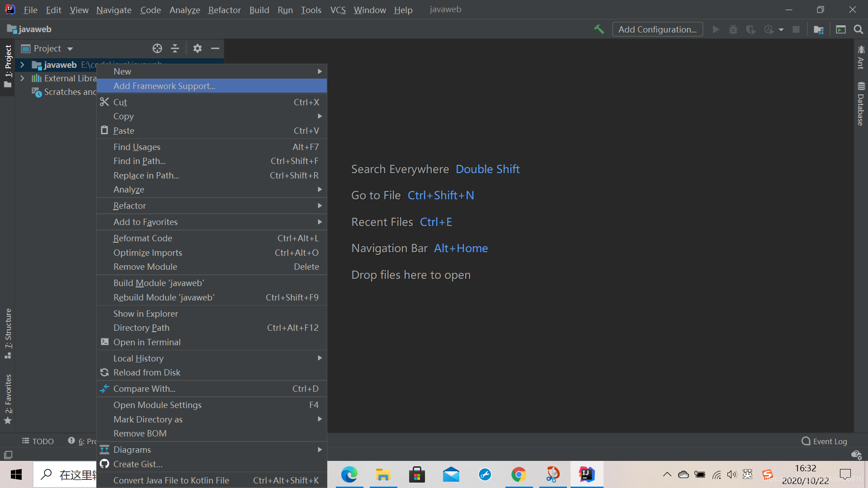Select Reformat Code
Viewport: 868px width, 488px height.
click(x=212, y=238)
